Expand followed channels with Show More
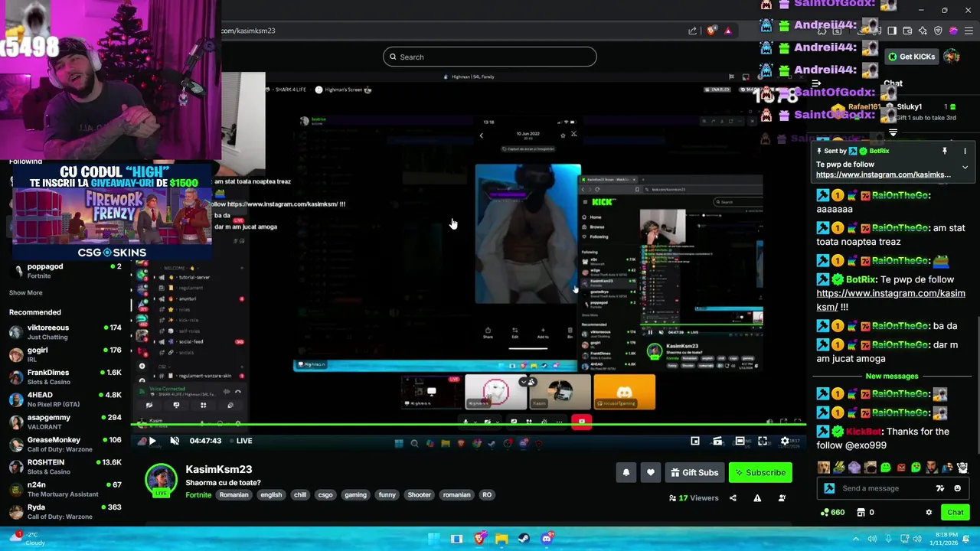The height and width of the screenshot is (551, 980). click(x=25, y=292)
